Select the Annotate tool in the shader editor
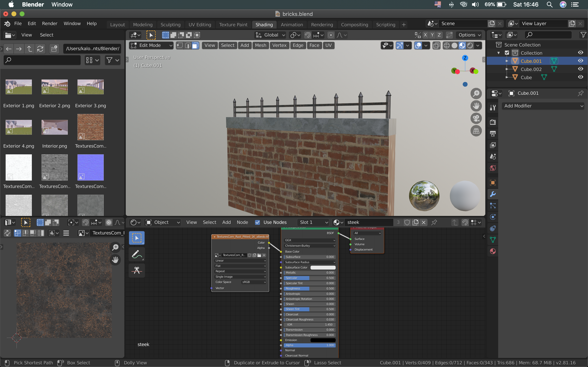588x367 pixels. pyautogui.click(x=137, y=254)
